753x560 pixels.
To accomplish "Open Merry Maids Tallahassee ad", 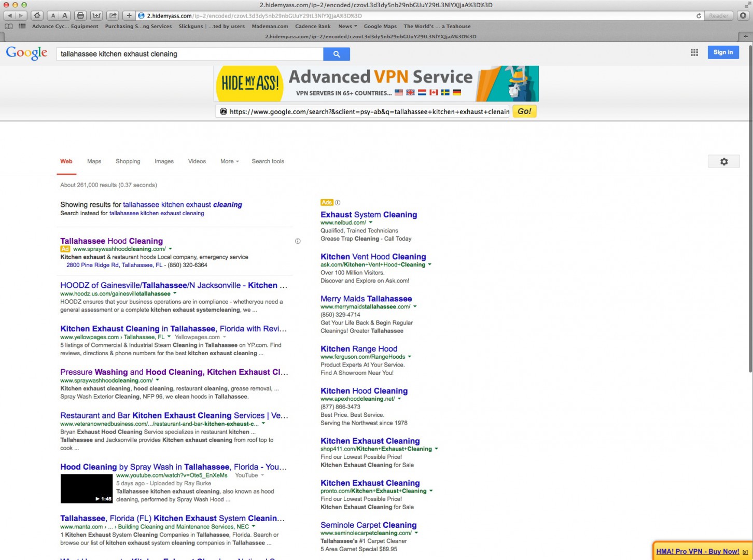I will (366, 299).
